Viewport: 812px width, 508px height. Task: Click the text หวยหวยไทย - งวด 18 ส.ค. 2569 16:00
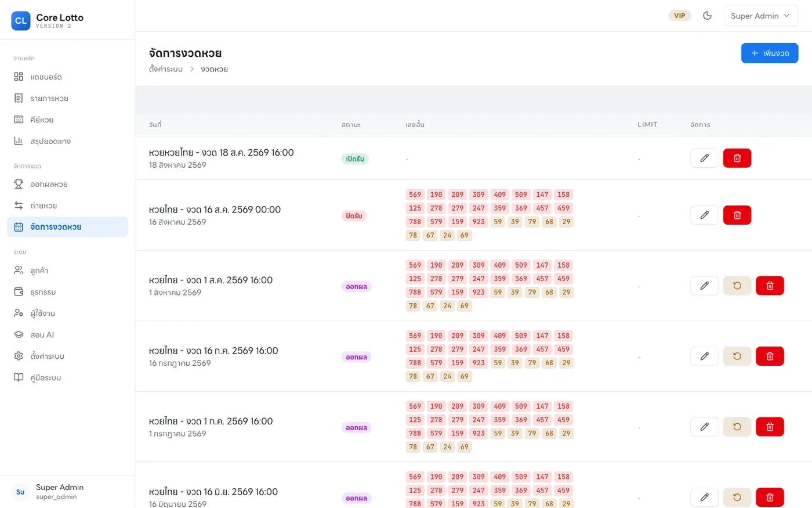222,153
